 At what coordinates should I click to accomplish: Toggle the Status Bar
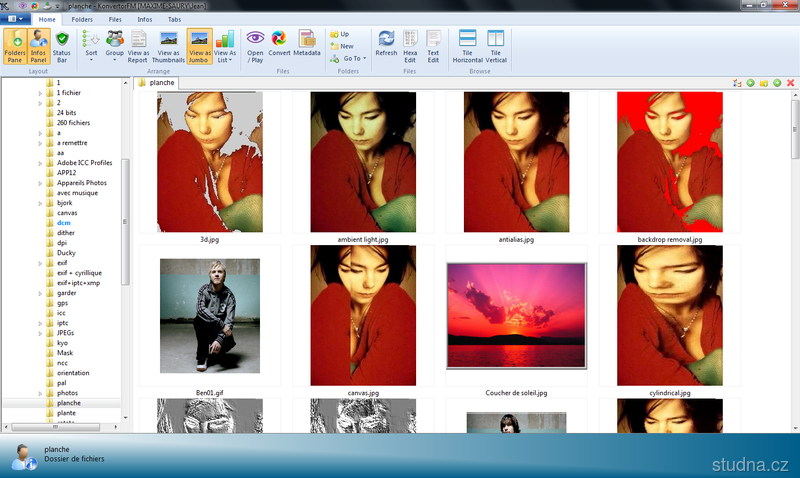[x=62, y=45]
